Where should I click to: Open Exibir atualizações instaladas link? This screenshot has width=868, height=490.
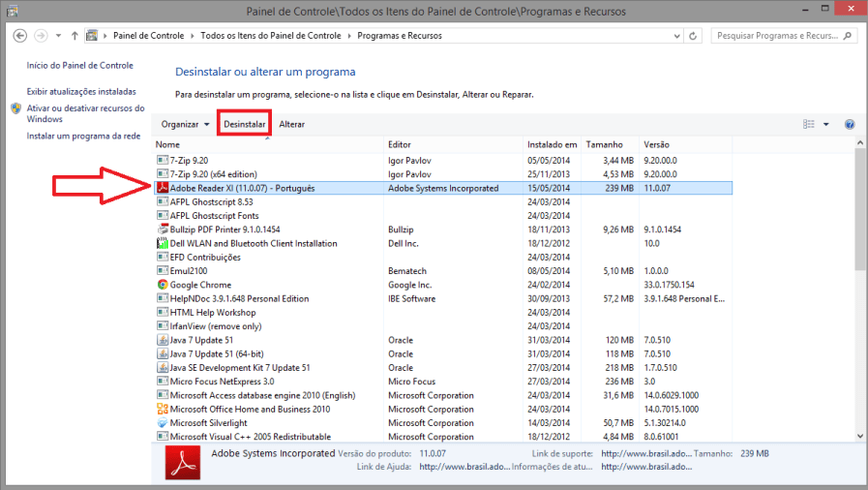click(x=81, y=91)
